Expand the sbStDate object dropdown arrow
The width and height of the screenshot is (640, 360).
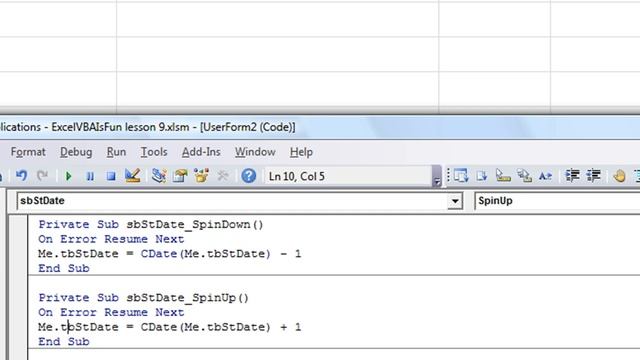[x=455, y=201]
